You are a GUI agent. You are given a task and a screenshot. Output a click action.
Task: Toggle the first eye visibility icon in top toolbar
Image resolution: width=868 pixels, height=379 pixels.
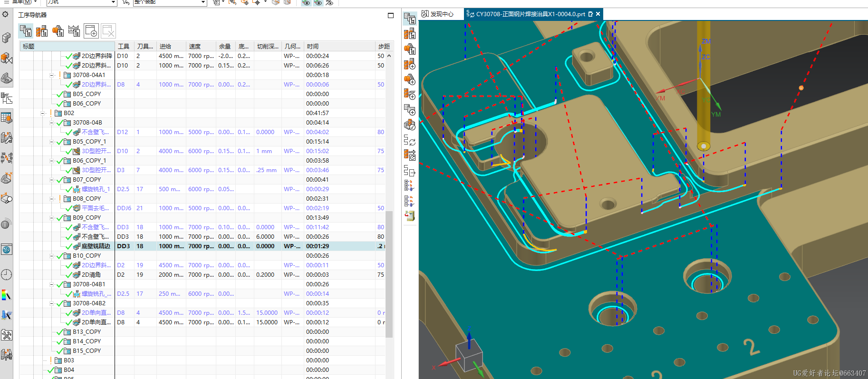coord(306,3)
